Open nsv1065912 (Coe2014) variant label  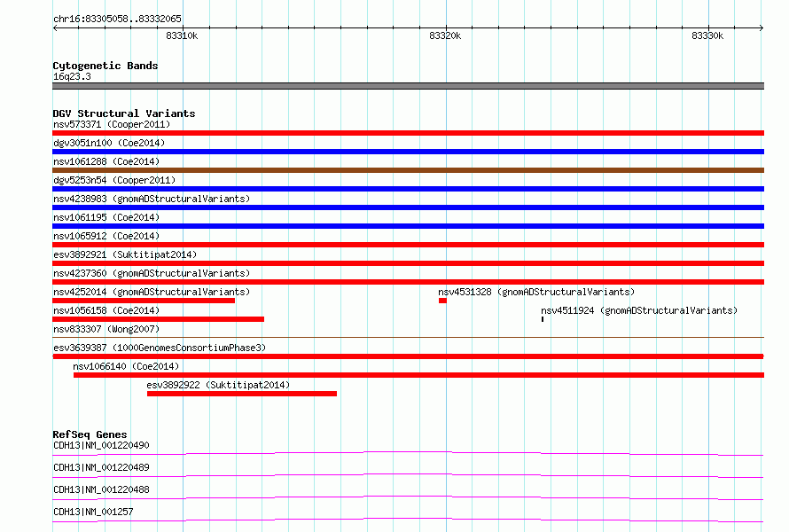click(106, 236)
